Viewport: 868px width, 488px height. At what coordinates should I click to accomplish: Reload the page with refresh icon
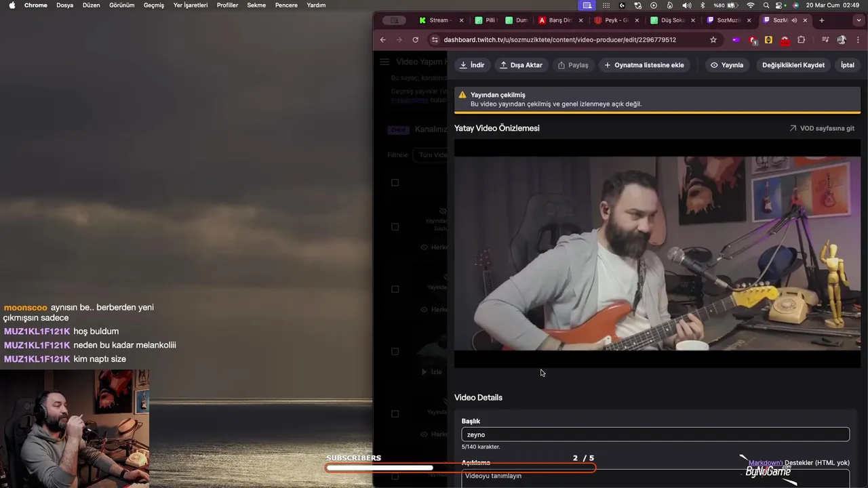(415, 40)
